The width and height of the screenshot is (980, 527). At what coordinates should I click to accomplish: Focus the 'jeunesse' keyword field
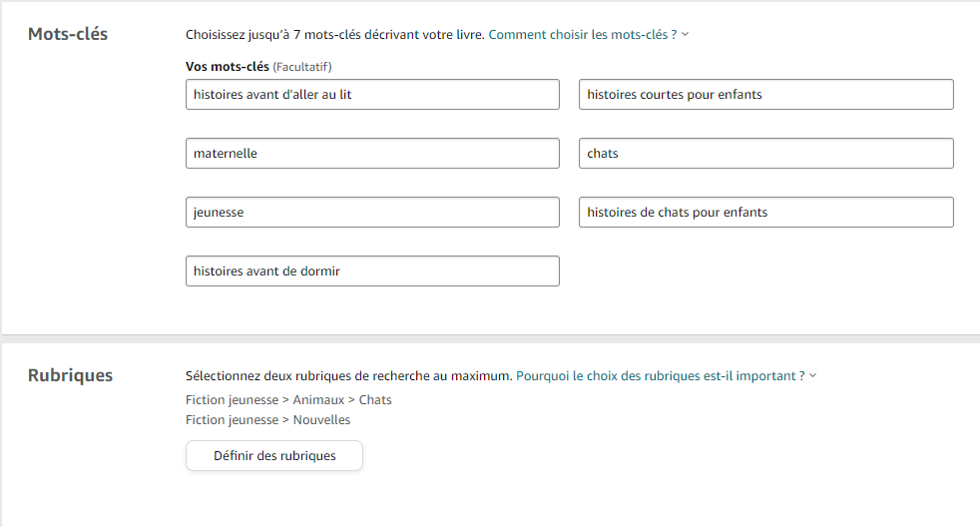pyautogui.click(x=372, y=213)
